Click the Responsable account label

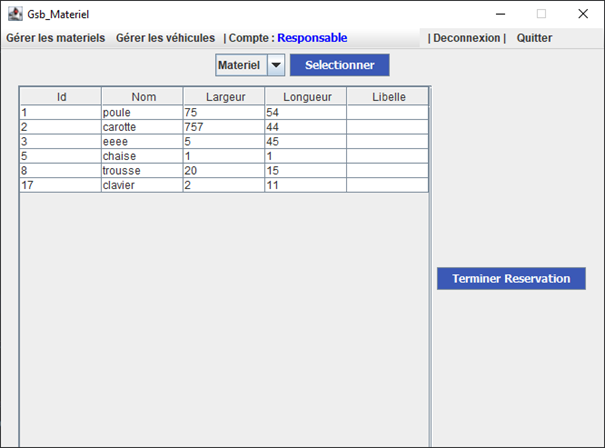tap(312, 38)
